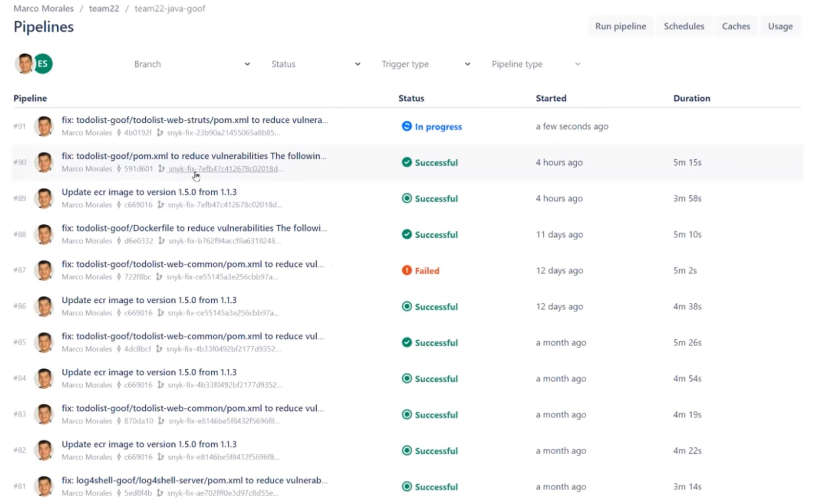Open pipeline #84 Update ecr image
Image resolution: width=816 pixels, height=504 pixels.
point(149,372)
